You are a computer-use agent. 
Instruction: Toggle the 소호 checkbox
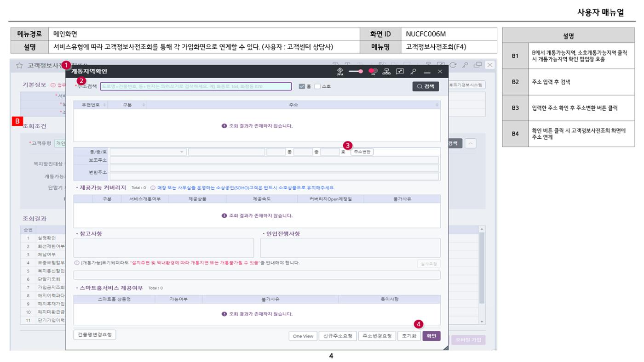pos(317,86)
